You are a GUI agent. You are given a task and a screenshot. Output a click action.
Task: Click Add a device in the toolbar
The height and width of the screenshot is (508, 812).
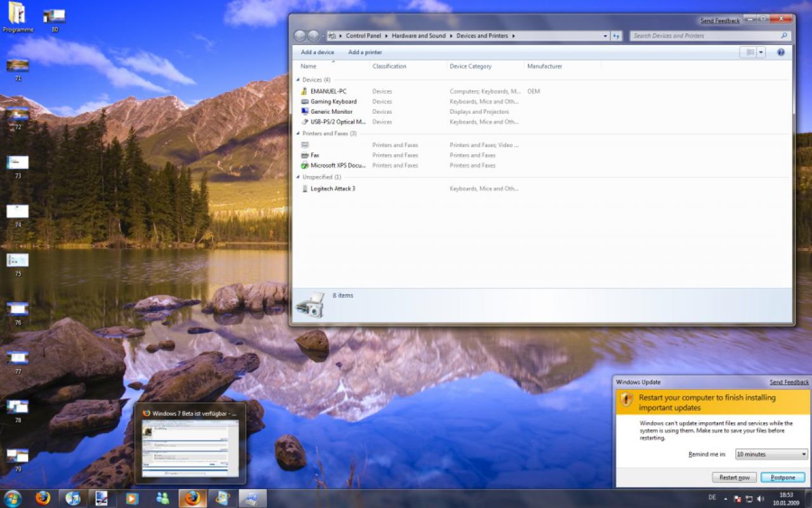(317, 52)
